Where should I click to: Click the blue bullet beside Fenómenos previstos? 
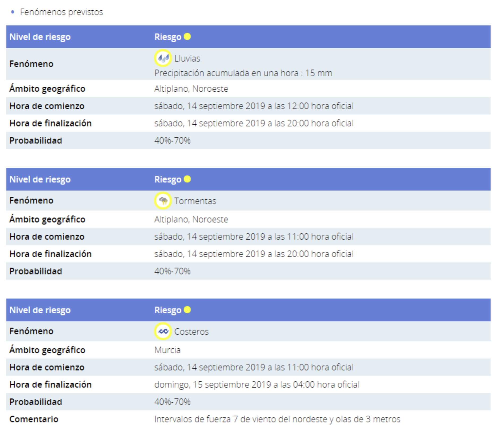pos(12,12)
